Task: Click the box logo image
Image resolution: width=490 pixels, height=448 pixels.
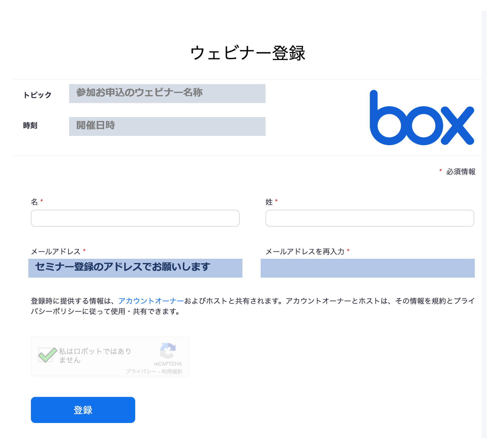Action: click(x=422, y=118)
